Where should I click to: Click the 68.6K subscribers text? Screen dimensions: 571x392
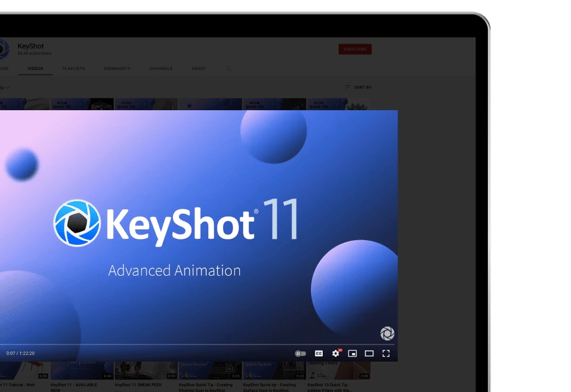pyautogui.click(x=34, y=53)
